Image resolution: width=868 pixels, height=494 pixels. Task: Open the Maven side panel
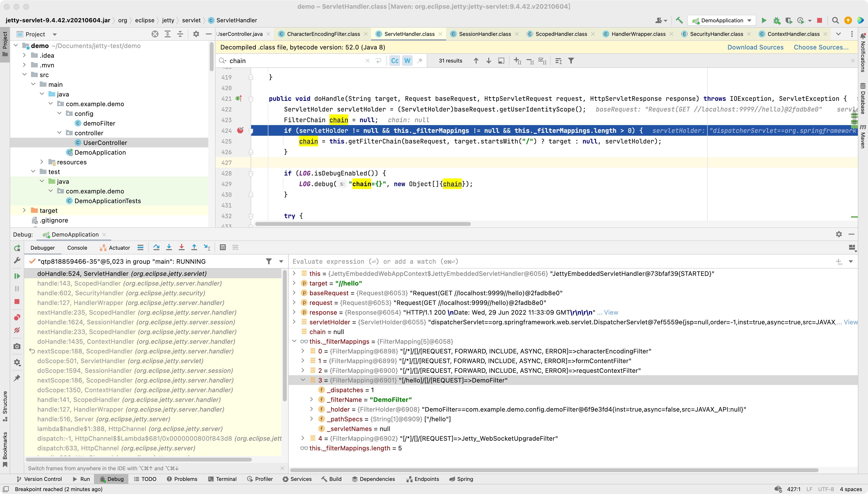pos(863,136)
